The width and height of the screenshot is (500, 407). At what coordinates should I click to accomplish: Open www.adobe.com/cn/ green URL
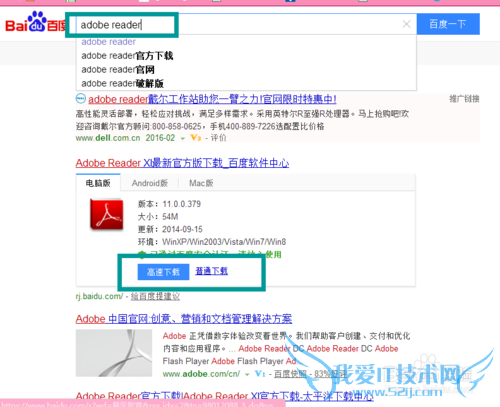pos(201,374)
